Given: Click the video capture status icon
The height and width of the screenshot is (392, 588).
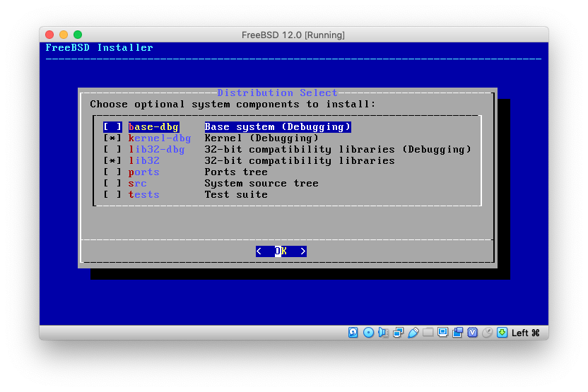Looking at the screenshot, I should (458, 333).
